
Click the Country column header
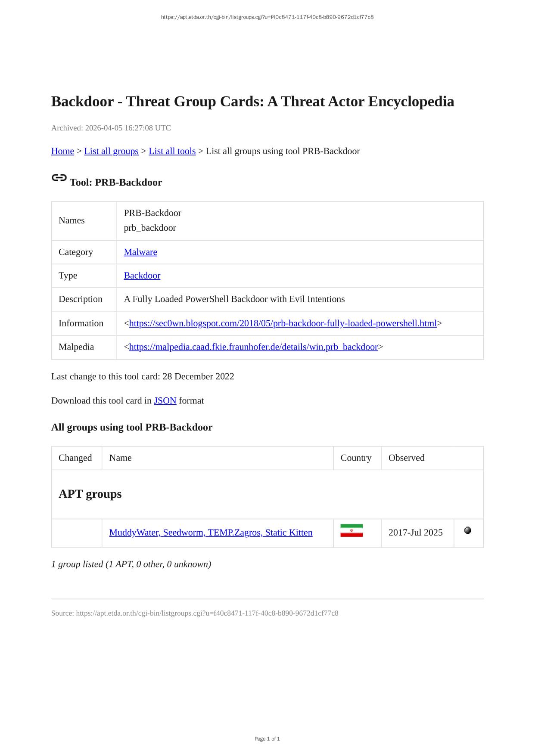(356, 458)
